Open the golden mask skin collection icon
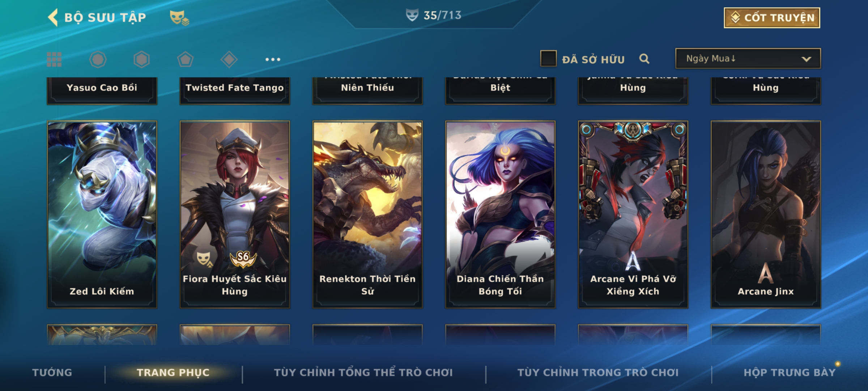This screenshot has height=391, width=868. [x=179, y=17]
